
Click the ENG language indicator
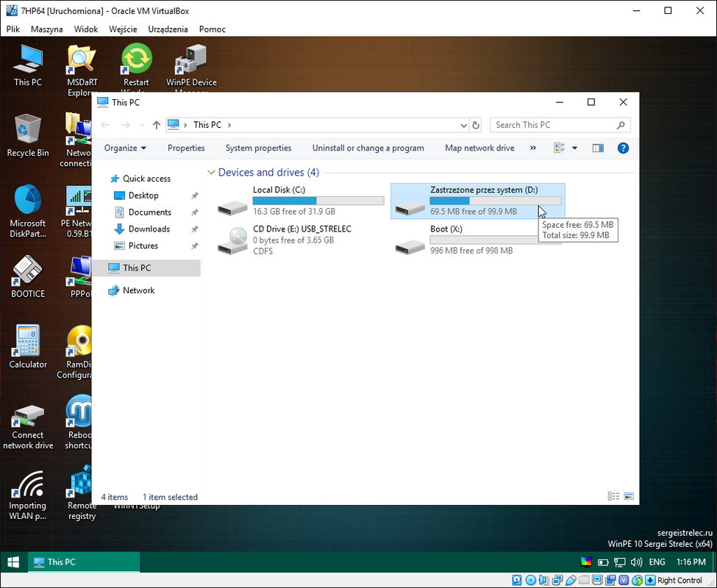click(x=657, y=562)
